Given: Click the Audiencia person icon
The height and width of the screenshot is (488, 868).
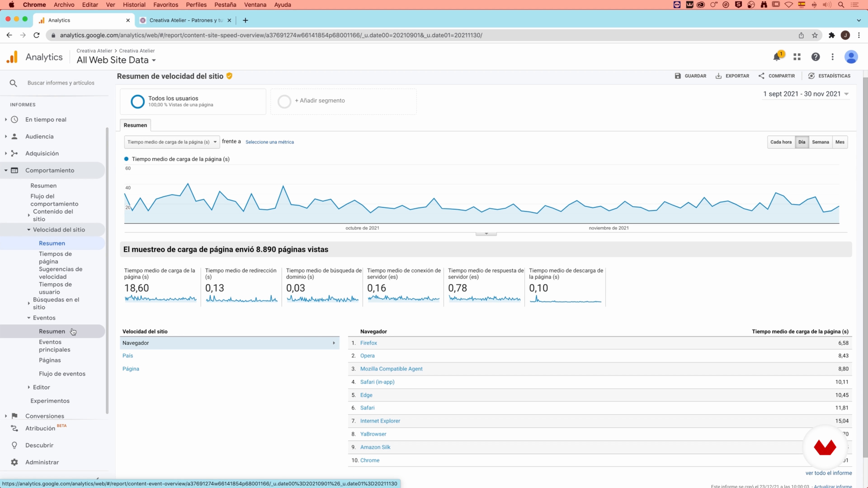Looking at the screenshot, I should click(14, 136).
